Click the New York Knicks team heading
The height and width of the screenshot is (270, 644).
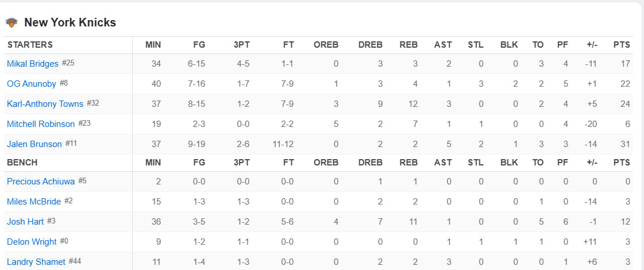tap(70, 22)
